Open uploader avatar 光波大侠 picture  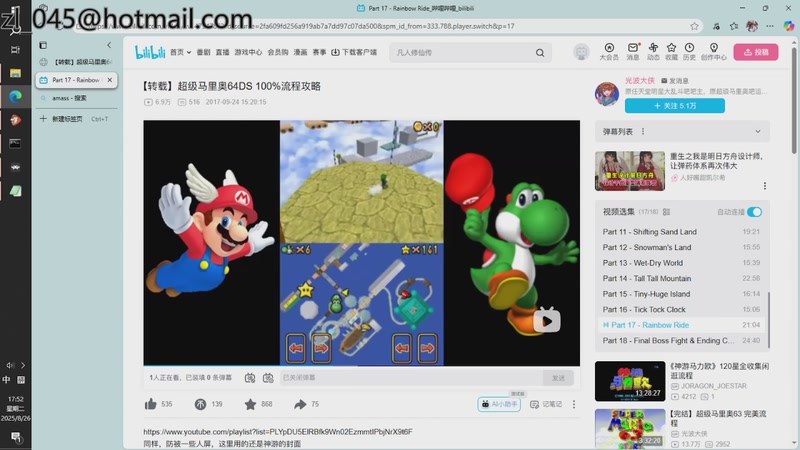click(x=607, y=93)
